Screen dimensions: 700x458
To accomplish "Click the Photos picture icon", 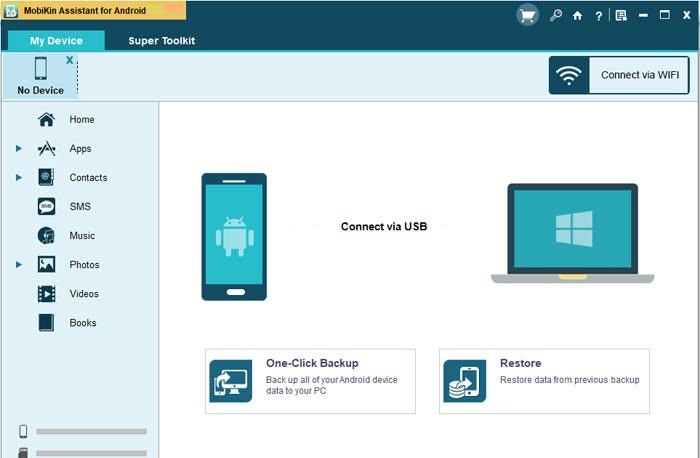I will click(46, 264).
